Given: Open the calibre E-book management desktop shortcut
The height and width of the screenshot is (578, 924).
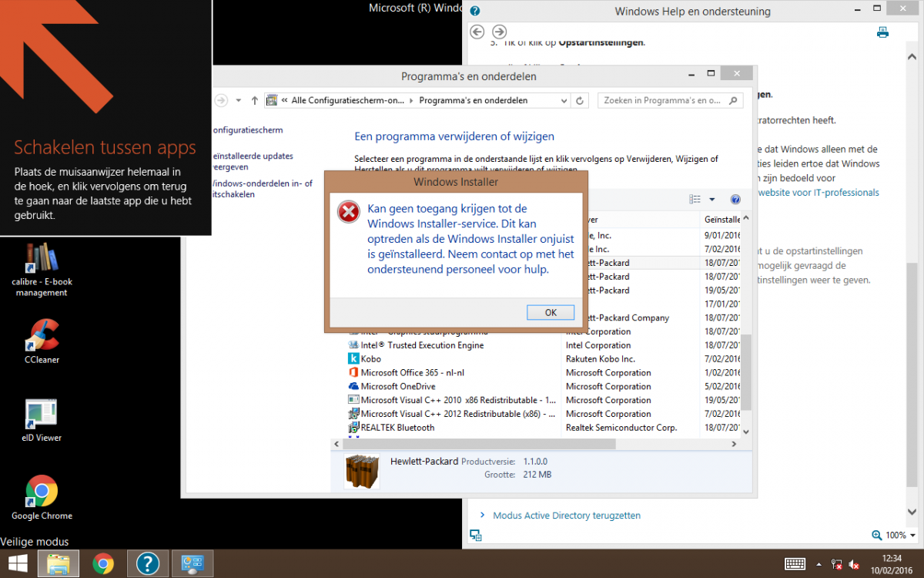Looking at the screenshot, I should coord(42,270).
